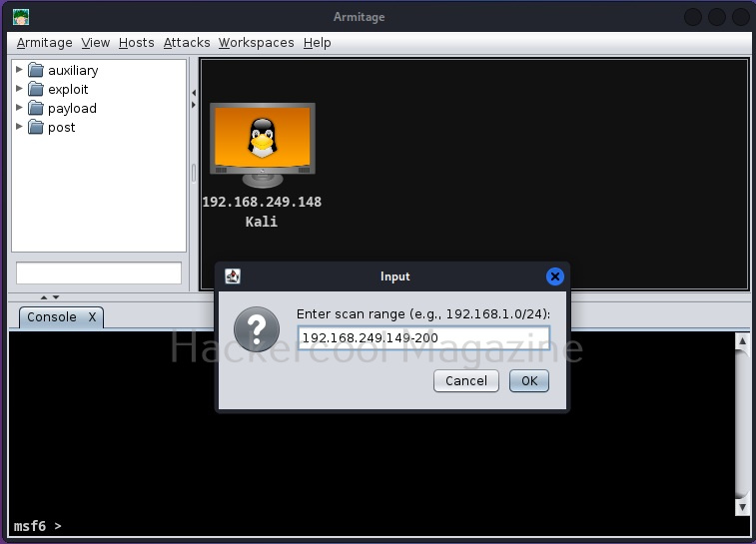Click the up arrow on horizontal divider
This screenshot has width=756, height=544.
coord(44,297)
